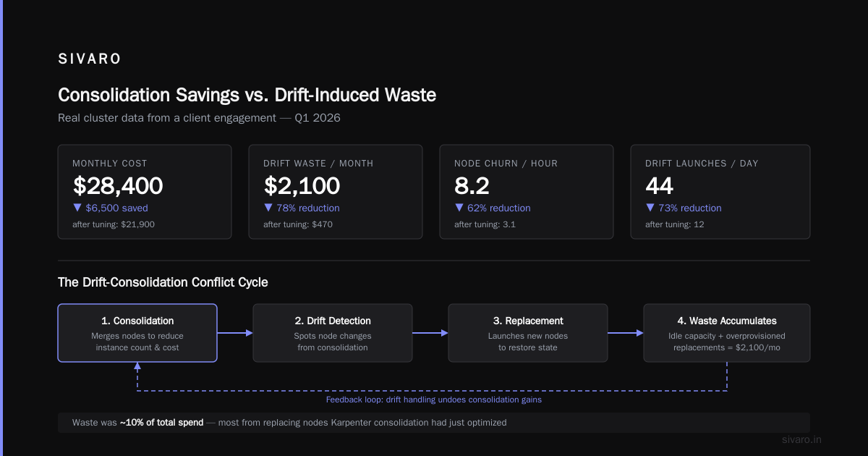Screen dimensions: 868x456
Task: Click the 'MONTHLY COST' label
Action: (x=110, y=164)
